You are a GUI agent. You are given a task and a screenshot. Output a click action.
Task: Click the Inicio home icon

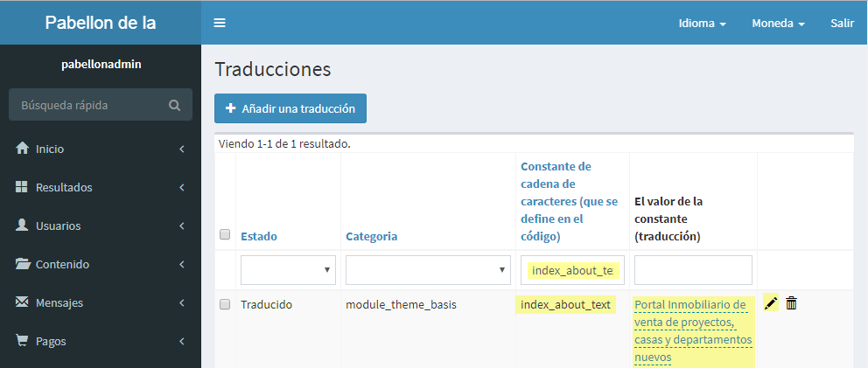coord(23,149)
